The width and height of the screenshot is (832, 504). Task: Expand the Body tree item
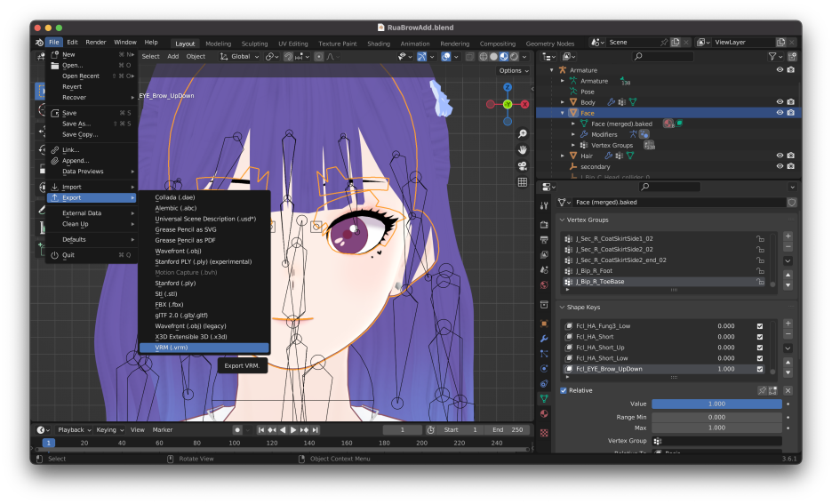pos(563,102)
